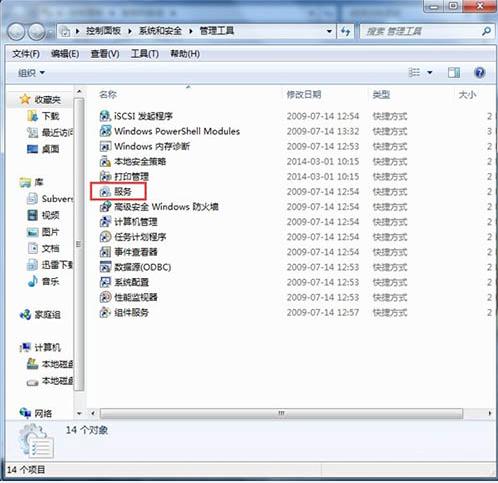498x483 pixels.
Task: Open 桌面 in favorites sidebar
Action: click(43, 149)
